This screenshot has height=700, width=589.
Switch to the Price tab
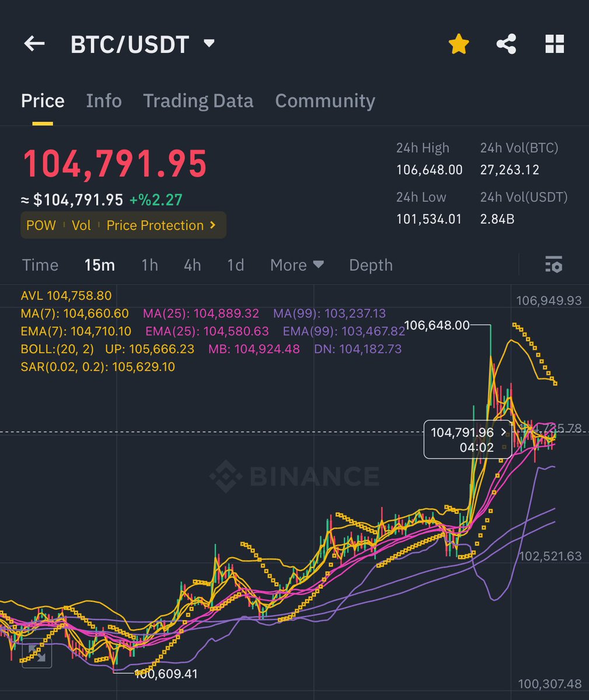point(43,101)
